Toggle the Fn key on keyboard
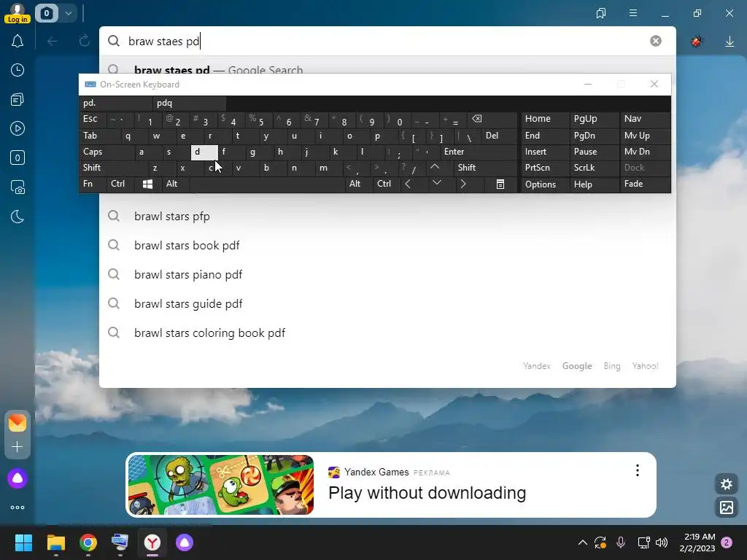Image resolution: width=747 pixels, height=560 pixels. click(93, 184)
